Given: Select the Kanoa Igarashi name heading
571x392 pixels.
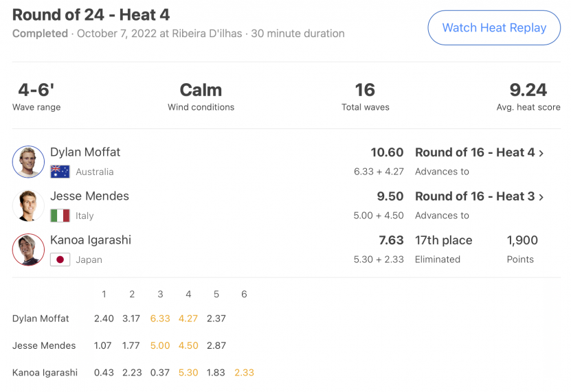Looking at the screenshot, I should 91,240.
